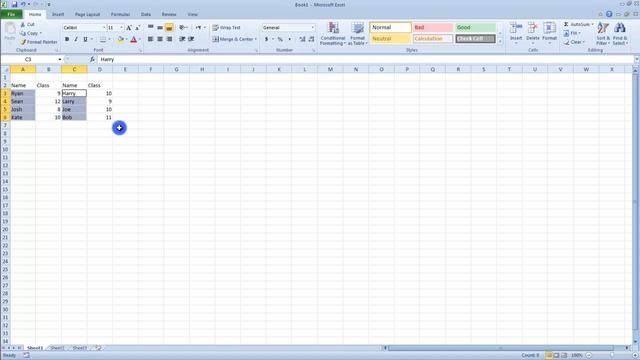Click the Font Color red A icon
The height and width of the screenshot is (360, 640).
coord(133,39)
